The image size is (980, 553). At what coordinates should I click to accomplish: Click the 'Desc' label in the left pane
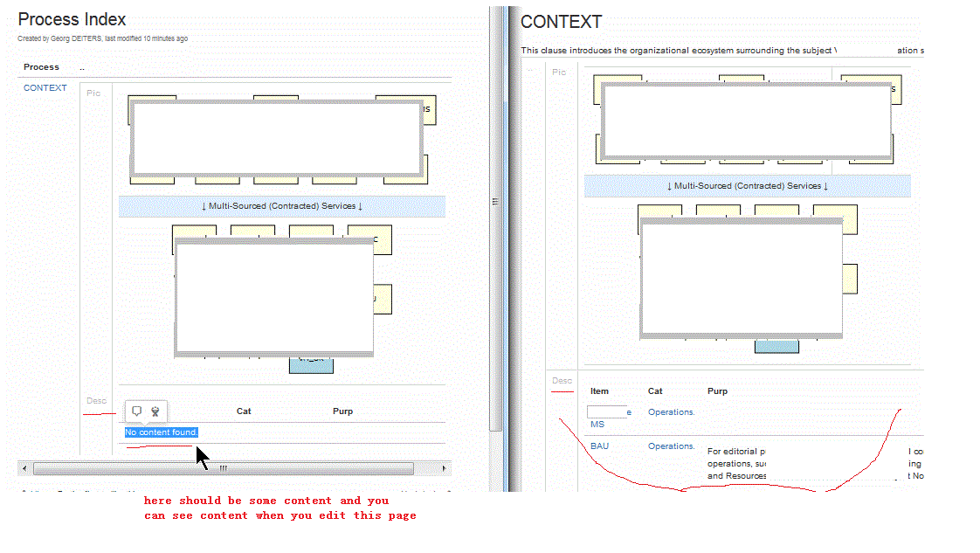pos(96,400)
